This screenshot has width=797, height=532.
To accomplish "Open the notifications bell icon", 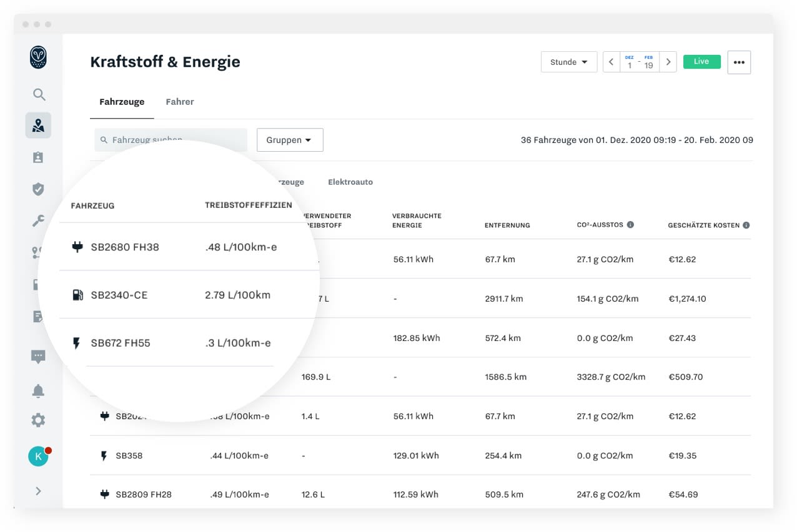I will tap(38, 391).
